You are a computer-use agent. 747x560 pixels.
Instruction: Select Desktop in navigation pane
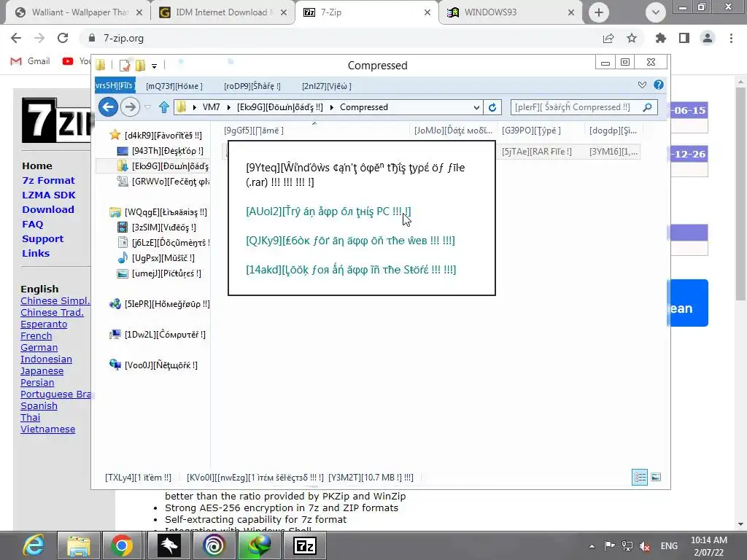click(161, 151)
